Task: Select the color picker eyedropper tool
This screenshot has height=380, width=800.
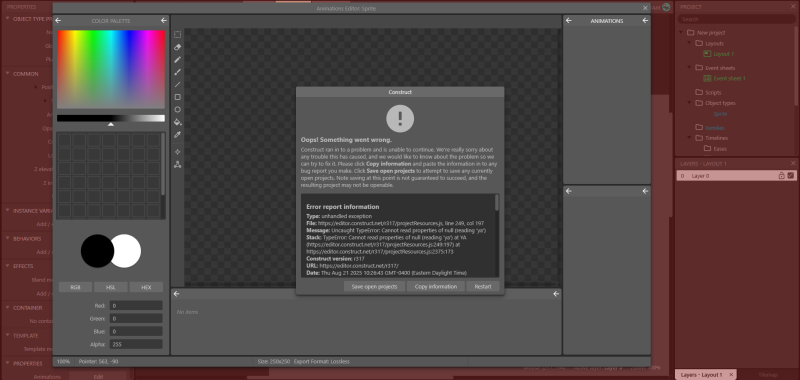Action: pyautogui.click(x=178, y=135)
